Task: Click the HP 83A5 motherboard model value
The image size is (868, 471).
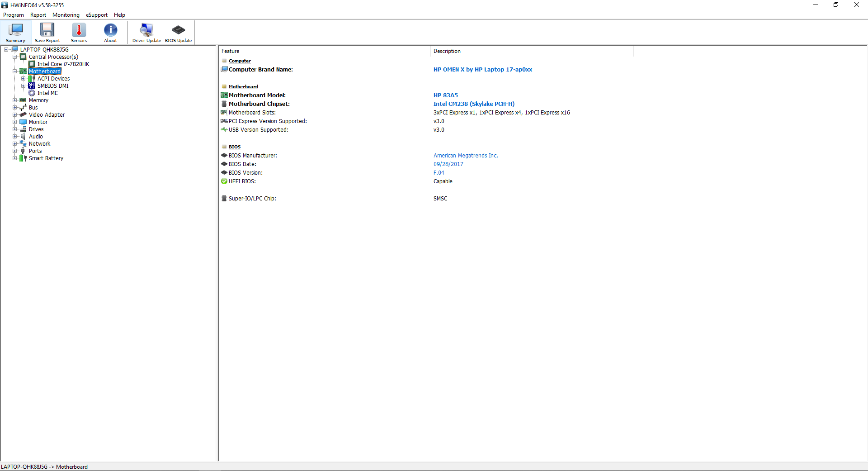Action: coord(446,95)
